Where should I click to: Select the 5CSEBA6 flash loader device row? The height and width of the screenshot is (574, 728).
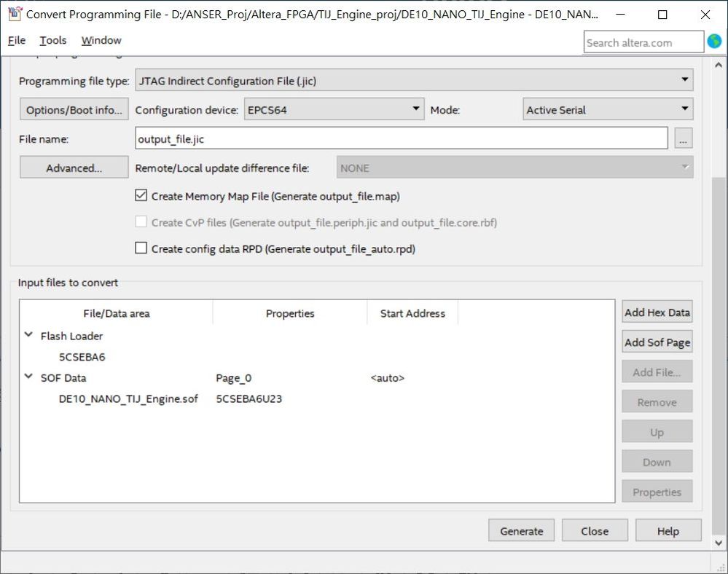point(82,357)
